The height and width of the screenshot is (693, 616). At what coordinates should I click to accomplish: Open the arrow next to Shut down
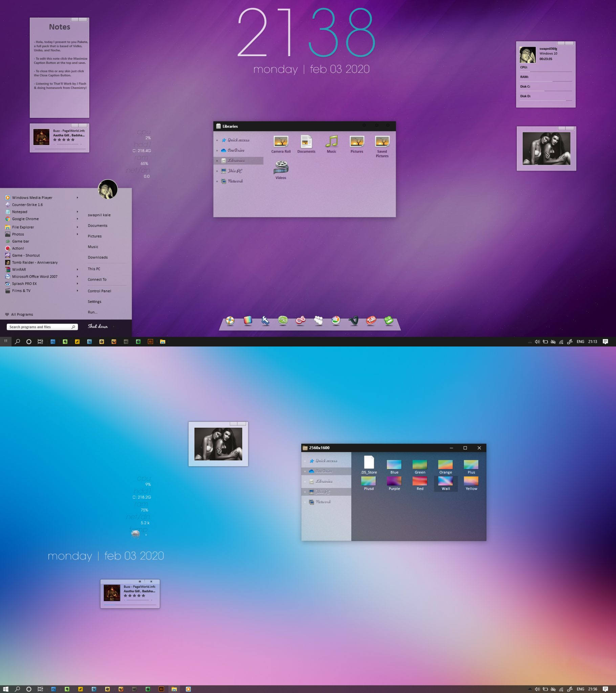(113, 327)
